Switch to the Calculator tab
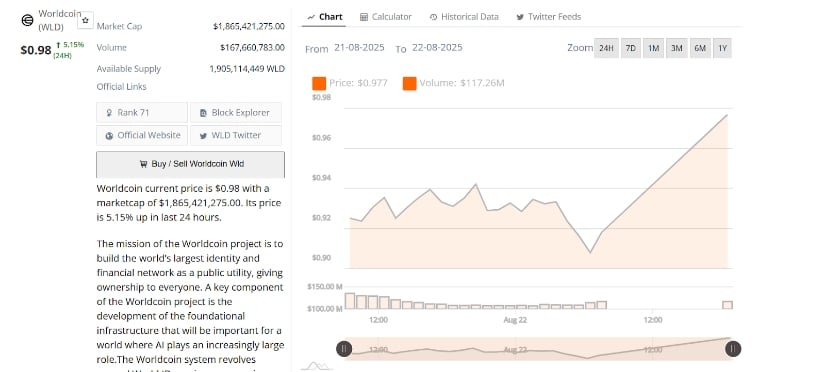Viewport: 825px width, 372px height. (386, 17)
